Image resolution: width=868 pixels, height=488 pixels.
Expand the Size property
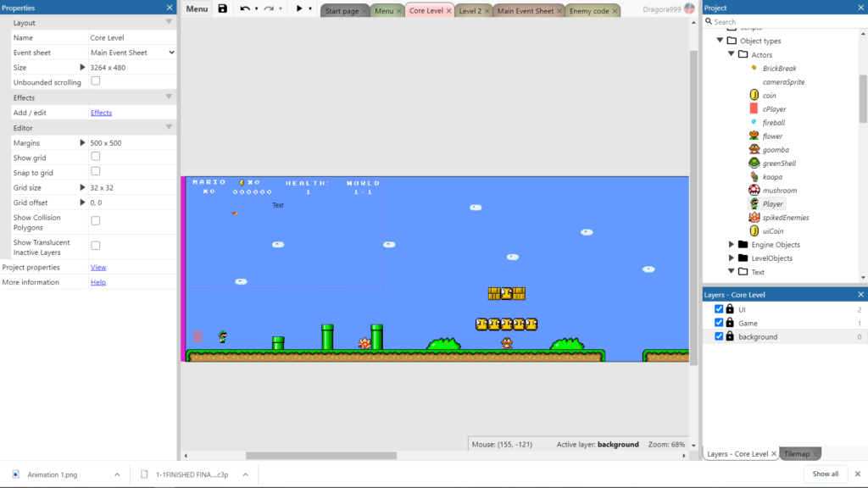coord(82,68)
